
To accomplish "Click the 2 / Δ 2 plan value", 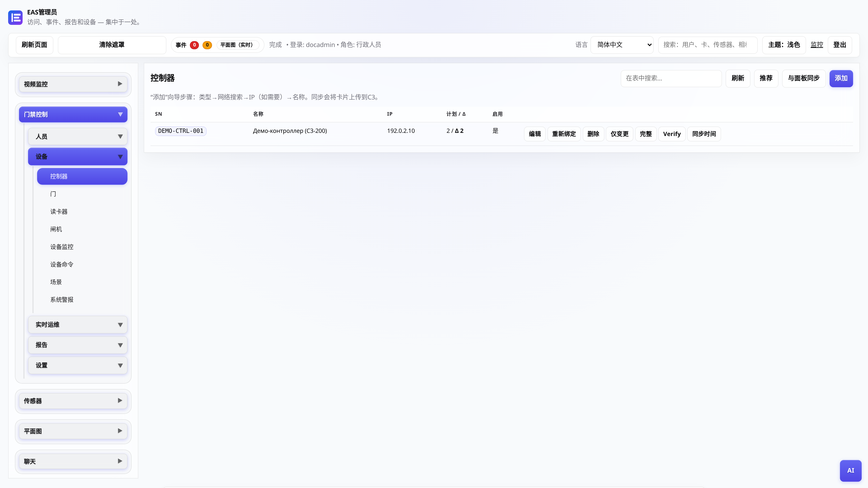I will 455,131.
